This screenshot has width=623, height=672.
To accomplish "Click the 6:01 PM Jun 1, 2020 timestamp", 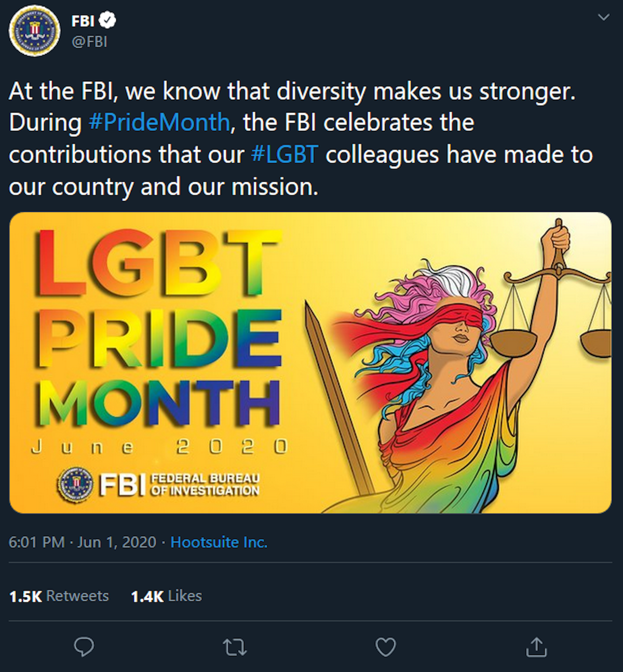I will click(83, 542).
